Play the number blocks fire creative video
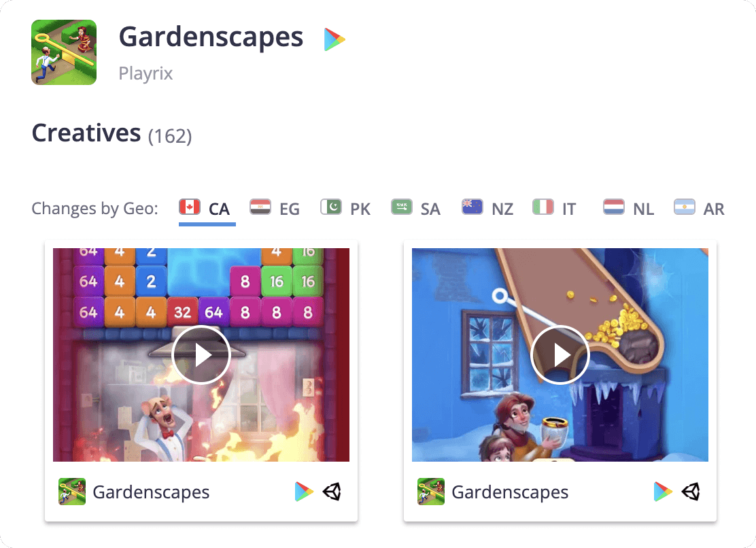This screenshot has height=548, width=756. (x=201, y=355)
